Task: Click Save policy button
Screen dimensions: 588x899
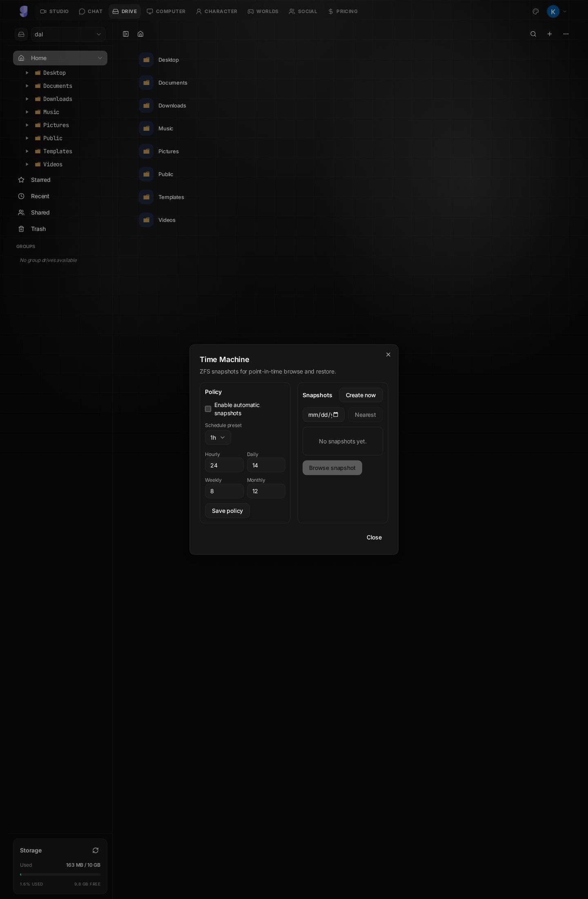Action: click(x=227, y=511)
